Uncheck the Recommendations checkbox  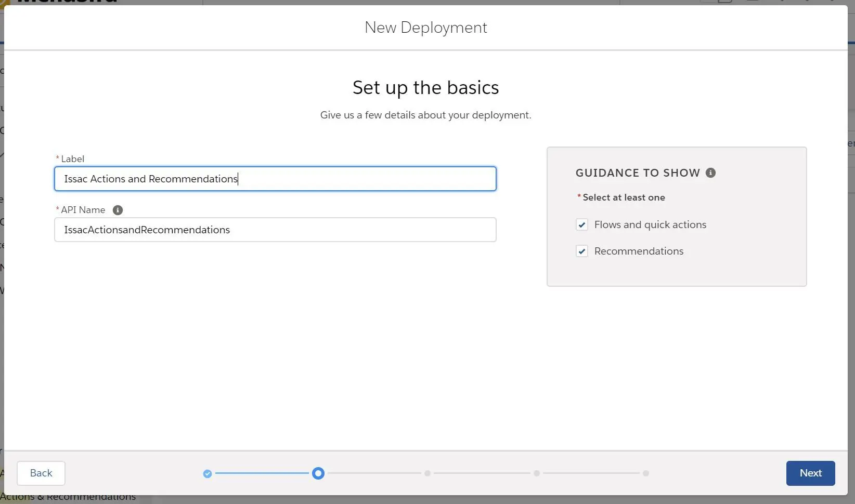tap(582, 251)
